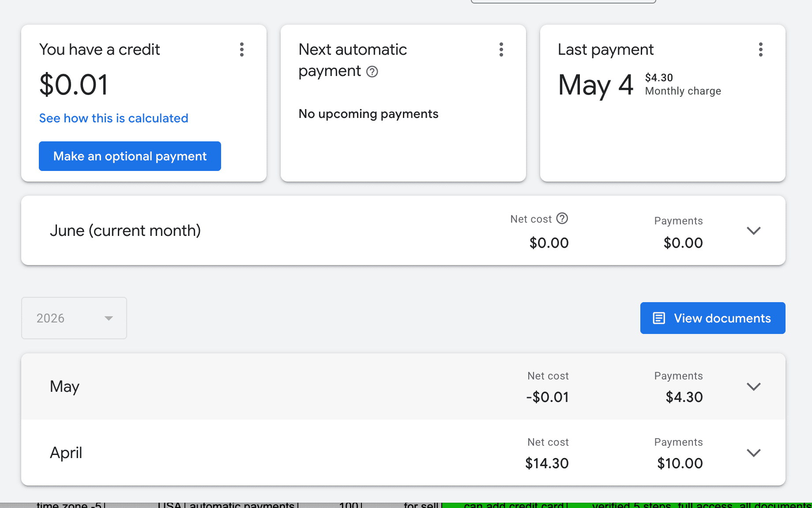812x508 pixels.
Task: Click the help icon next to June Net cost
Action: pyautogui.click(x=562, y=218)
